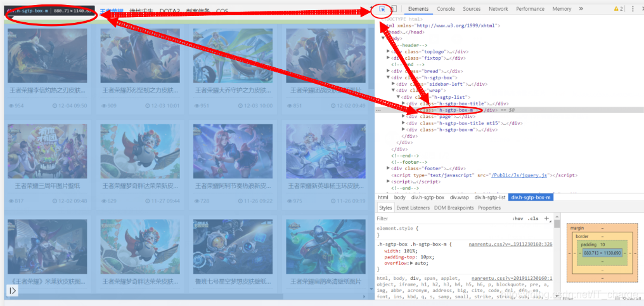This screenshot has width=644, height=306.
Task: Open the 鲁班七号星空梦想皮肤壁纸 thumbnail image
Action: 233,247
